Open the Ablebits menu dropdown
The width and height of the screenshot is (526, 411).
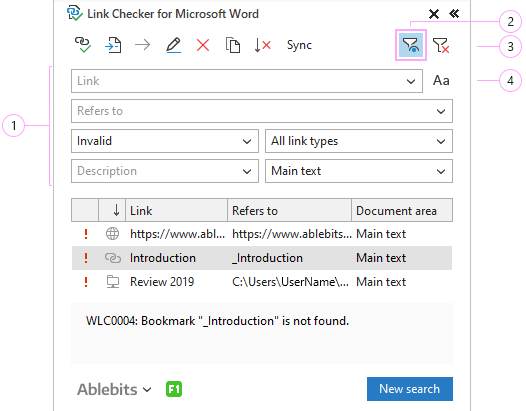pos(114,389)
